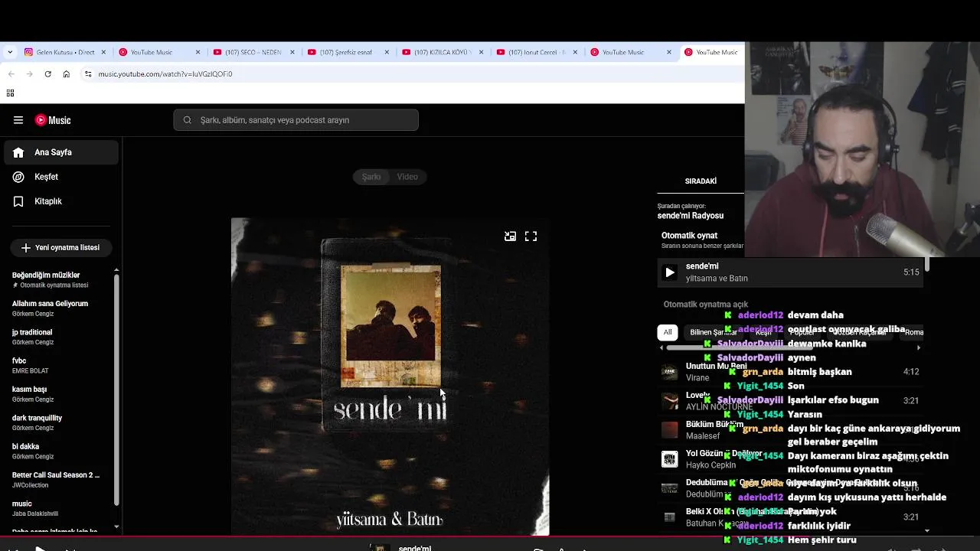Create a Yeni oynatma listesi

[x=60, y=248]
